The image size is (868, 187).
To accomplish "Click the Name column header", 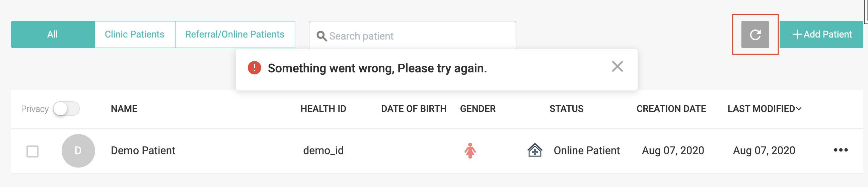I will (124, 109).
